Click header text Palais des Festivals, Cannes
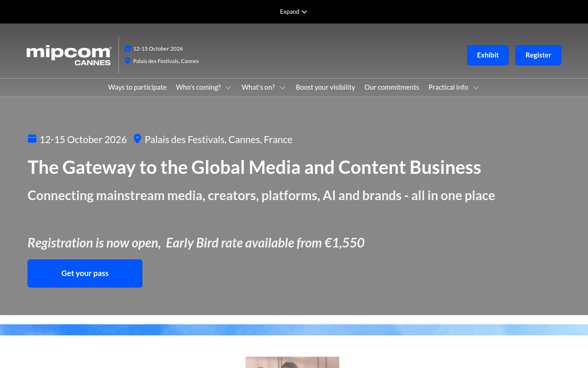588x368 pixels. click(x=166, y=61)
